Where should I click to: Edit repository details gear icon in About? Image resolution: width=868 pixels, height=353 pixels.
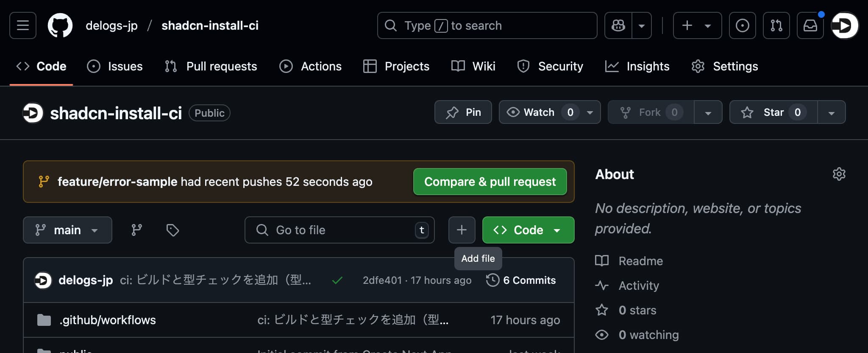pos(839,174)
